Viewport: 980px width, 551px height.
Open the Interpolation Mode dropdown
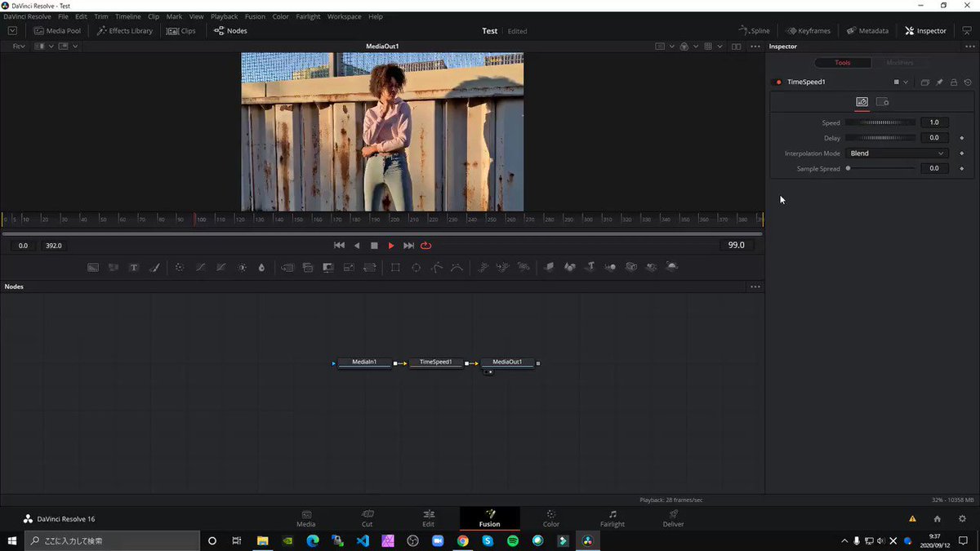[x=897, y=153]
